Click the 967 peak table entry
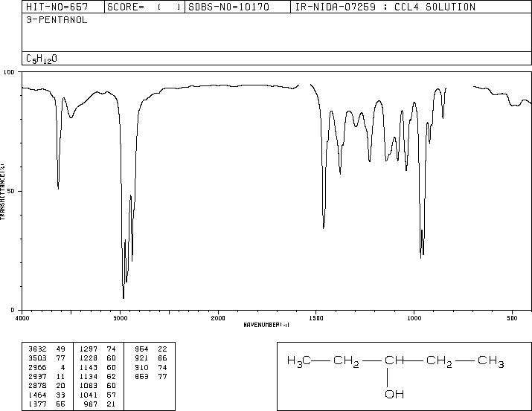The height and width of the screenshot is (411, 532). pyautogui.click(x=91, y=404)
